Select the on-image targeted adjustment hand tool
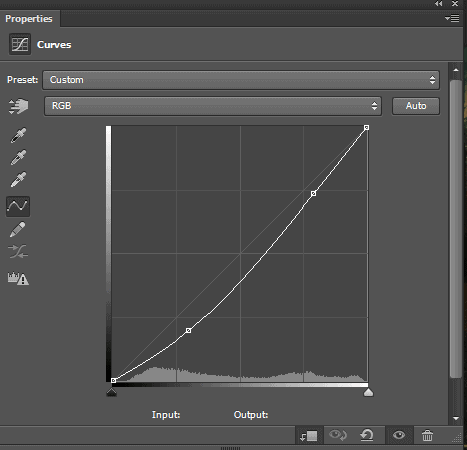 tap(18, 106)
